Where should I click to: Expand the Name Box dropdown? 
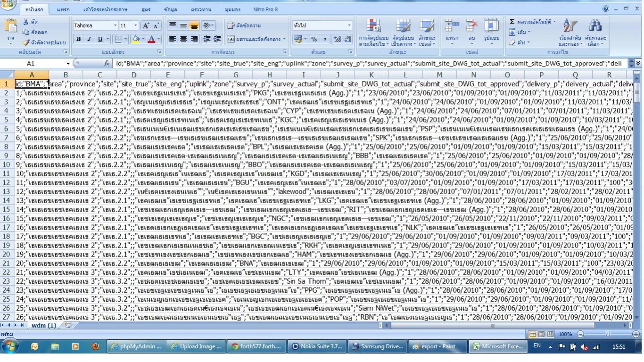point(68,63)
